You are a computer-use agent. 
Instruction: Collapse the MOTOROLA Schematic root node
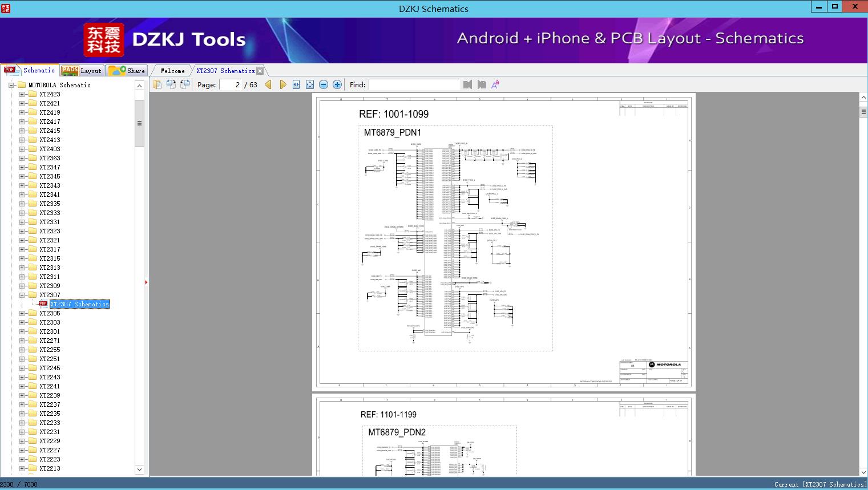coord(11,85)
